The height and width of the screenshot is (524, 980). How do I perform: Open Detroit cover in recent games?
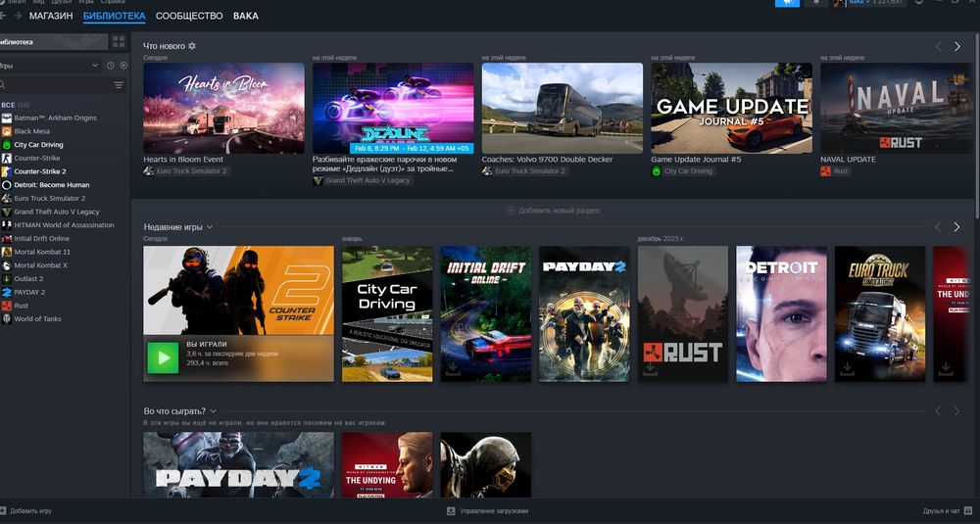coord(781,313)
